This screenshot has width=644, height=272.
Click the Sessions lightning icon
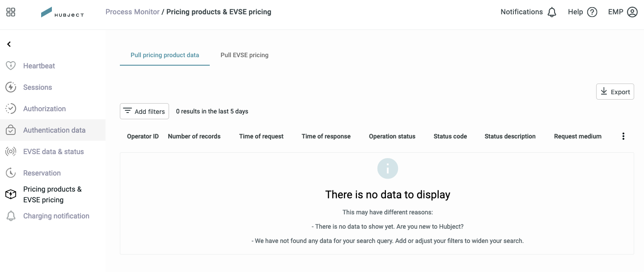11,87
